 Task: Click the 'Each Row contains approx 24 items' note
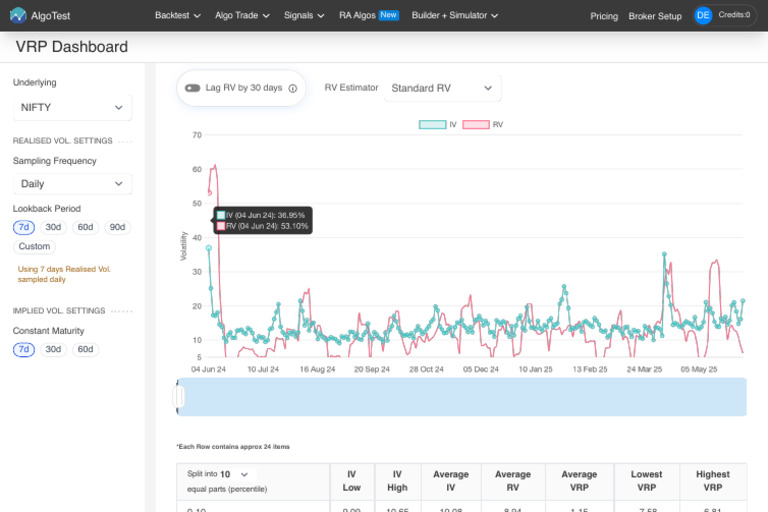233,447
